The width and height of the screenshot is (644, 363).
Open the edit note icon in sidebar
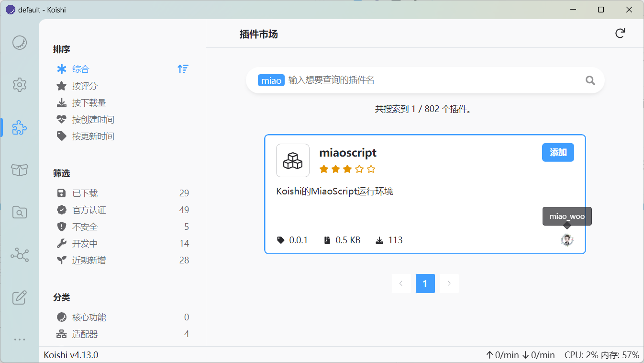pyautogui.click(x=19, y=297)
